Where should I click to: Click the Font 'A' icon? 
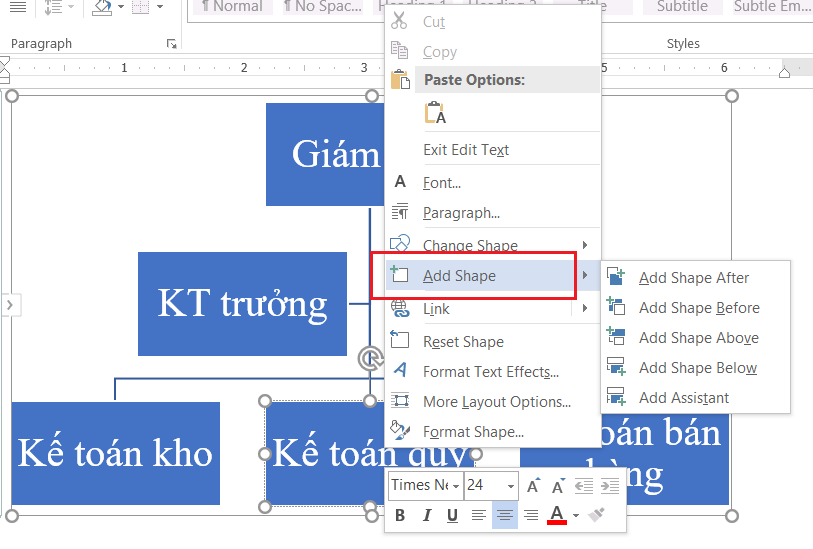[400, 181]
